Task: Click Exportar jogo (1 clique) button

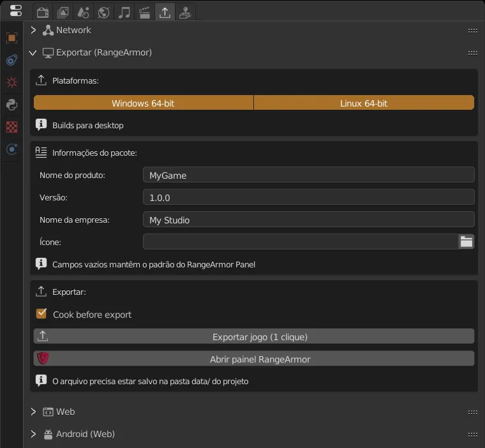Action: click(254, 336)
